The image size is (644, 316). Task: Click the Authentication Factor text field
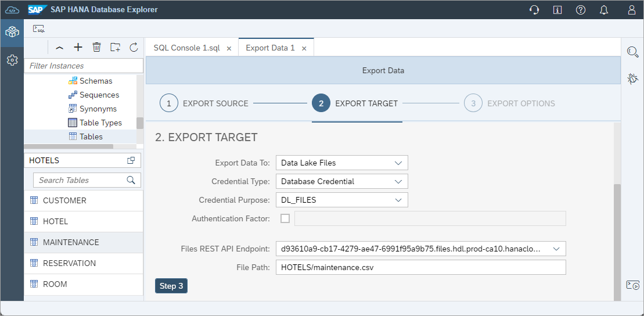coord(430,218)
